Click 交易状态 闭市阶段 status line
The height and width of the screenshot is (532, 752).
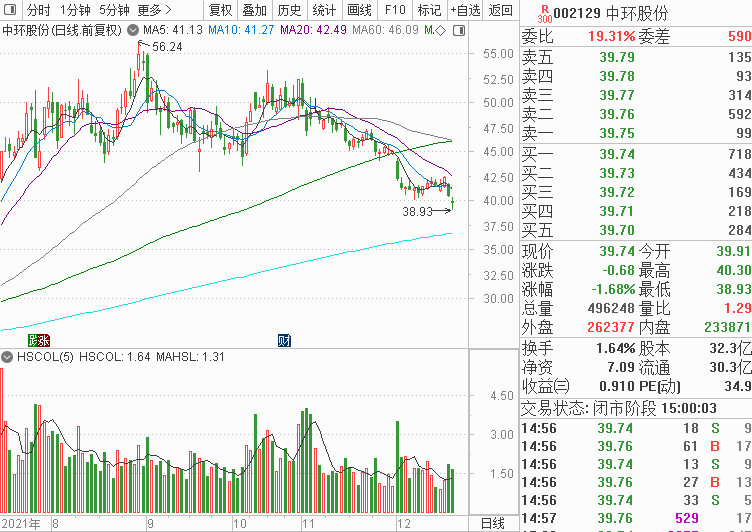tap(619, 409)
